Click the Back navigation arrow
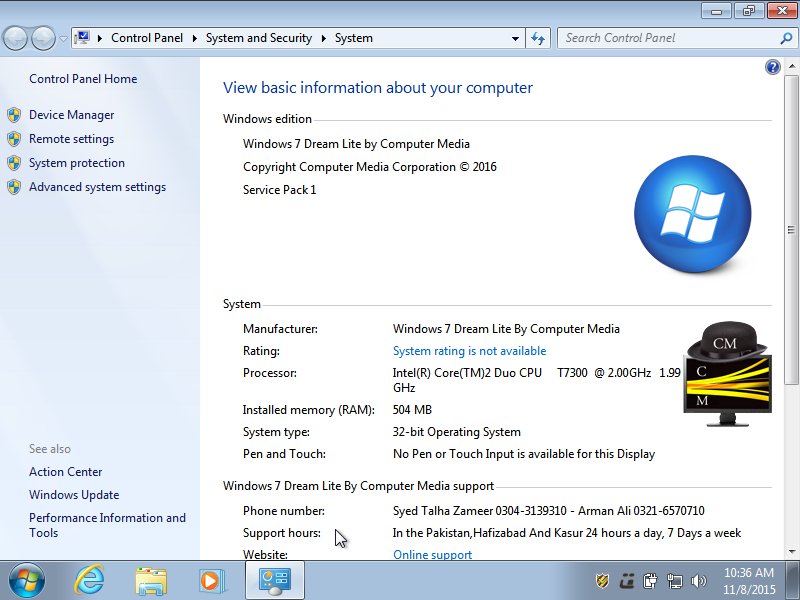Screen dimensions: 800x600 coord(15,38)
